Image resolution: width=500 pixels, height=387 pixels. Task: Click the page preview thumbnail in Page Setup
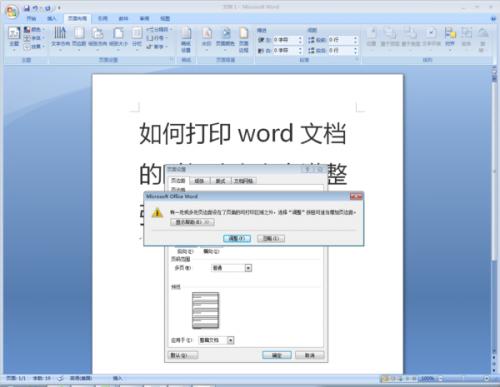[206, 310]
